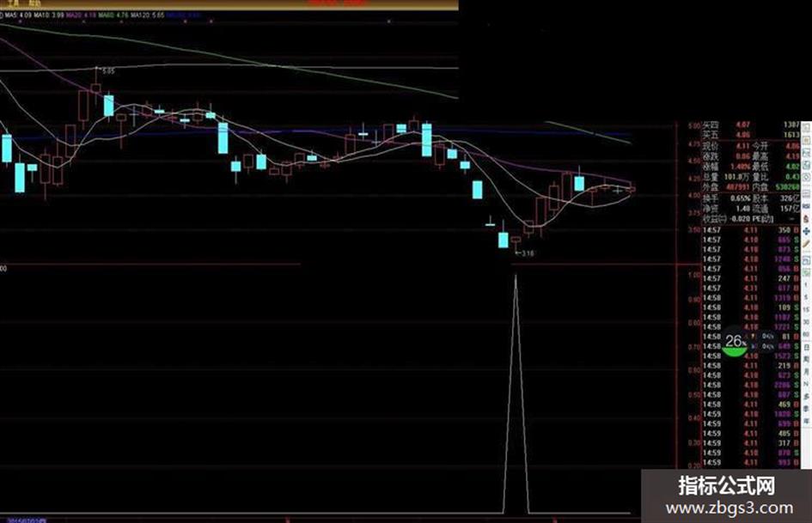Click the sidebar icon just below the pencil
The image size is (812, 523).
[806, 259]
